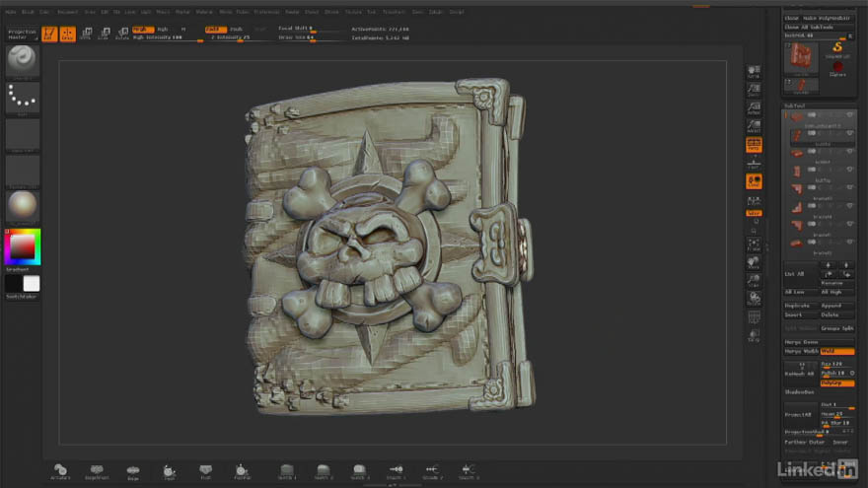868x488 pixels.
Task: Toggle eye icon of the bottom visible subtool
Action: [x=849, y=242]
